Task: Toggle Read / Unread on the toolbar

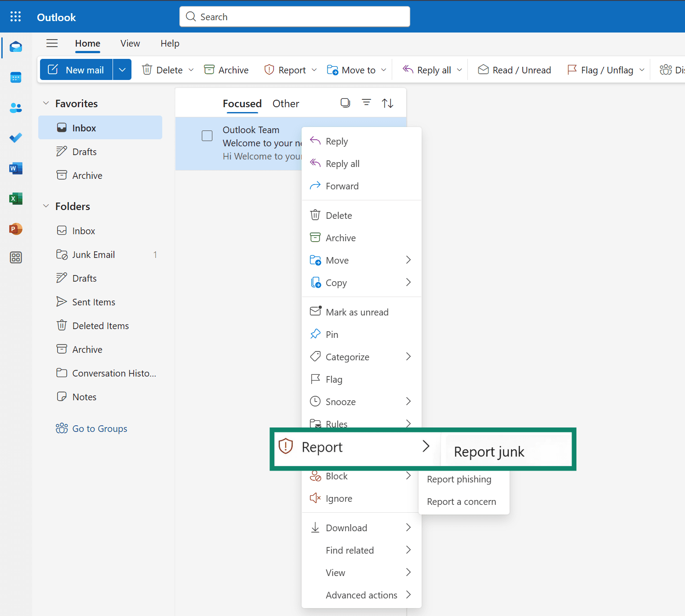Action: point(514,69)
